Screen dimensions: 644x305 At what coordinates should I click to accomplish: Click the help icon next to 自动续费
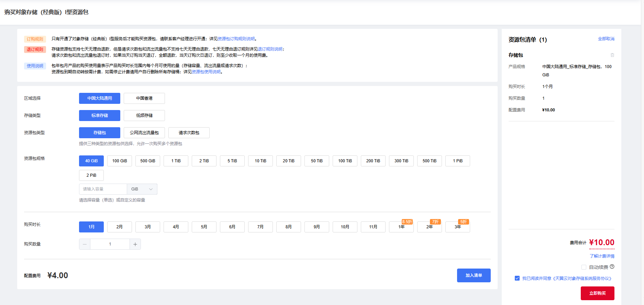612,267
